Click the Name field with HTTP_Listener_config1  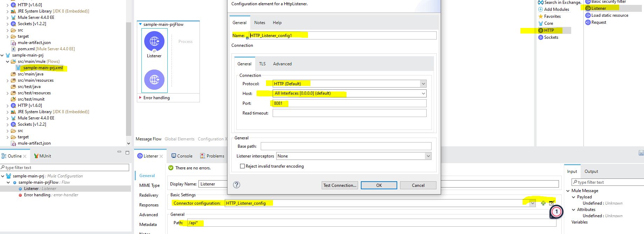pyautogui.click(x=343, y=36)
